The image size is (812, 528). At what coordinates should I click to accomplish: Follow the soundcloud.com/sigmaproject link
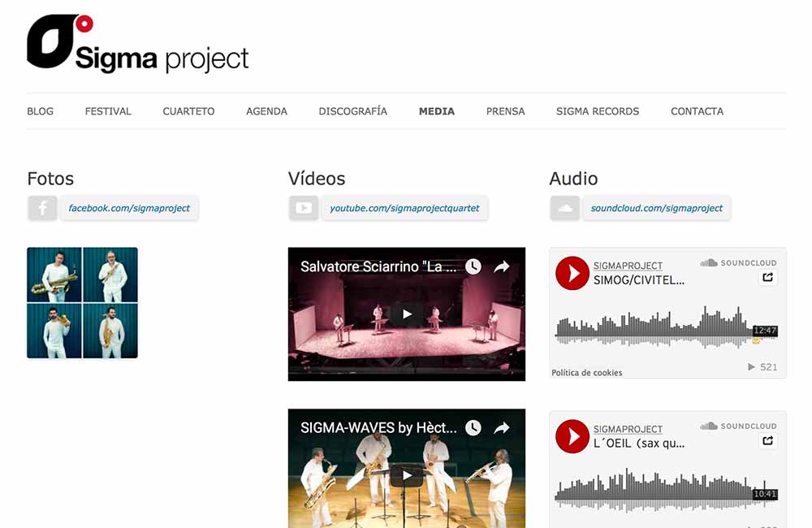coord(657,208)
